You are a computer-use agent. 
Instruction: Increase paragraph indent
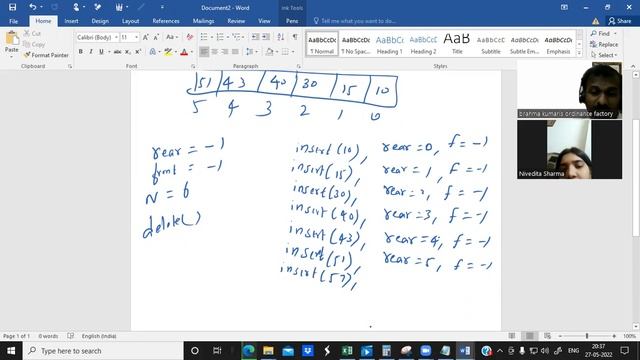[x=266, y=37]
